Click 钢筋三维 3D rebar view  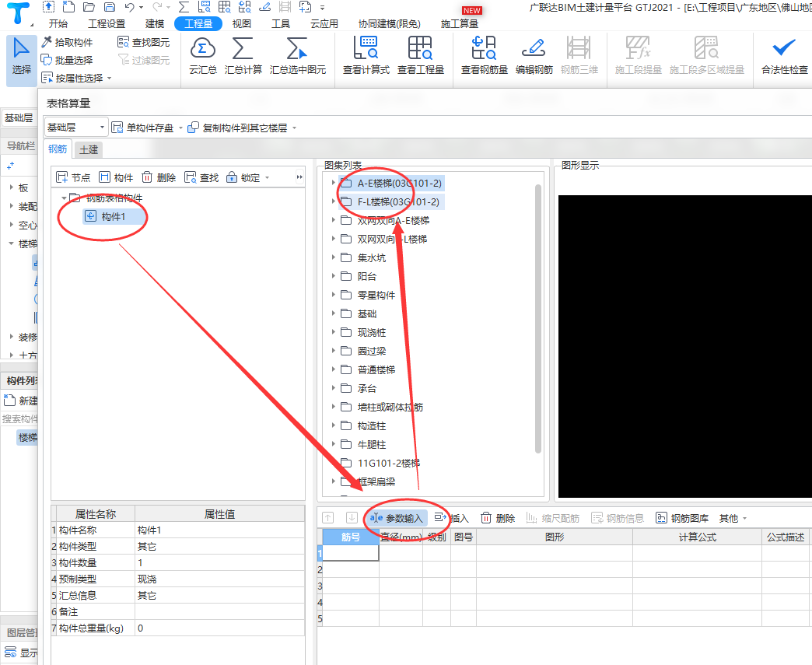point(579,56)
